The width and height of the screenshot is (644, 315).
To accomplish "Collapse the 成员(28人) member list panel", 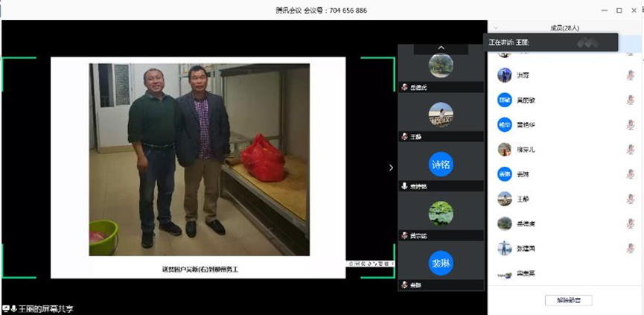I will [497, 28].
